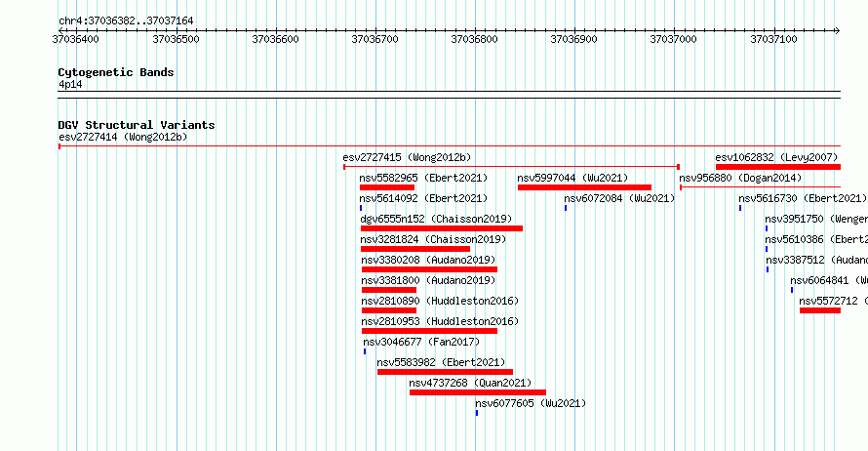
Task: Click the blue marker under nsv3387512
Action: pyautogui.click(x=768, y=269)
